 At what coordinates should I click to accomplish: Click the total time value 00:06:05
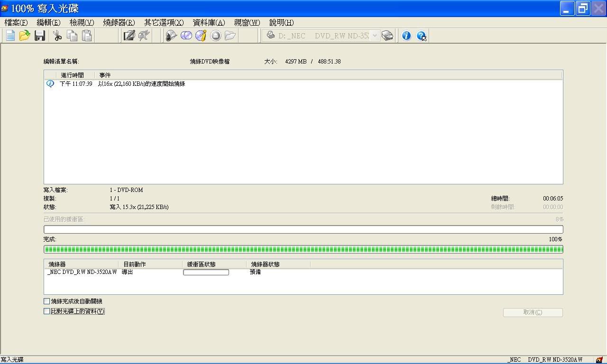coord(553,199)
